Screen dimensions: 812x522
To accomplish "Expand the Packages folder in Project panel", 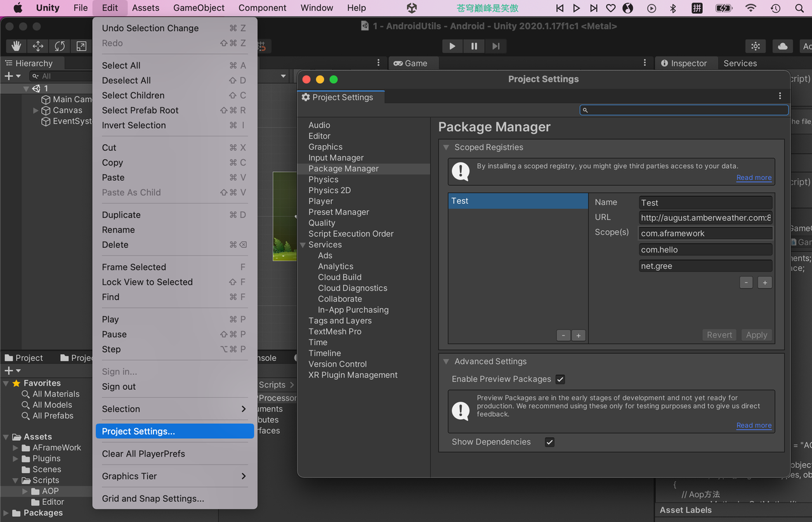I will (x=6, y=513).
